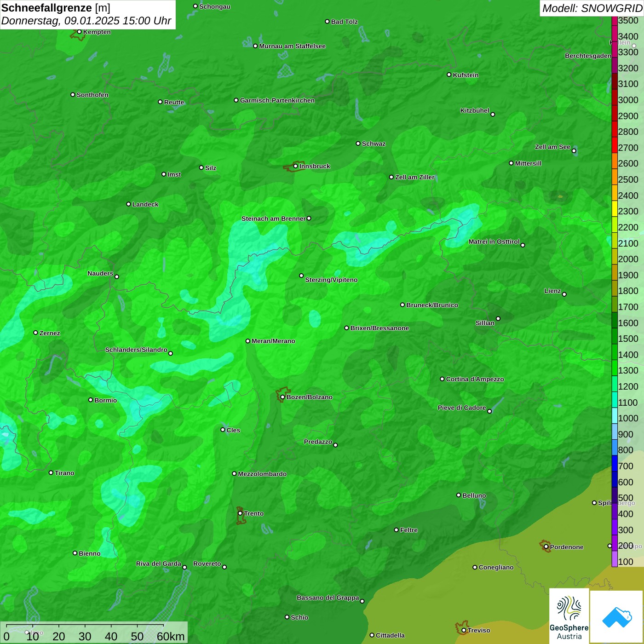Click the Reutte label
644x644 pixels.
(174, 102)
